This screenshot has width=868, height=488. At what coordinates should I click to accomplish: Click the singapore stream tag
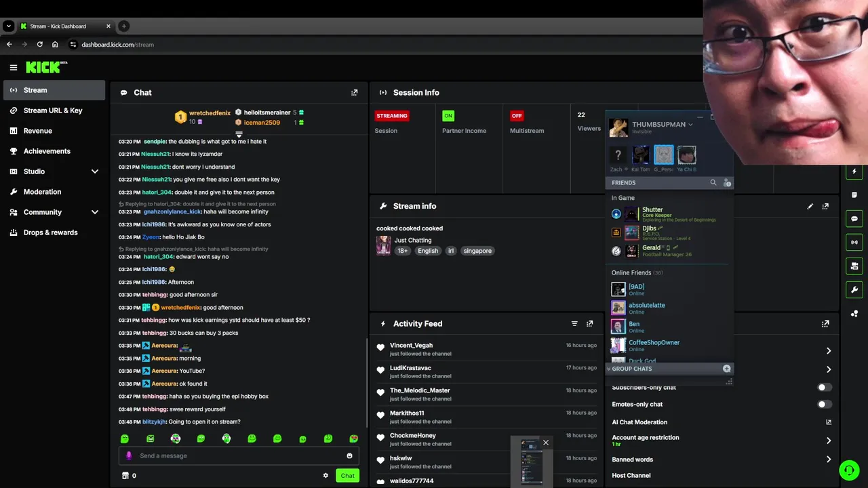[x=477, y=251]
